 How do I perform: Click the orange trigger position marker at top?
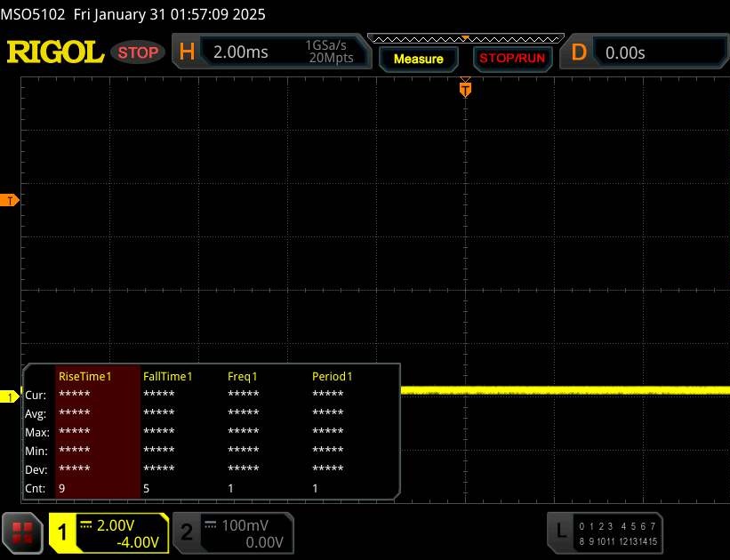pyautogui.click(x=464, y=88)
